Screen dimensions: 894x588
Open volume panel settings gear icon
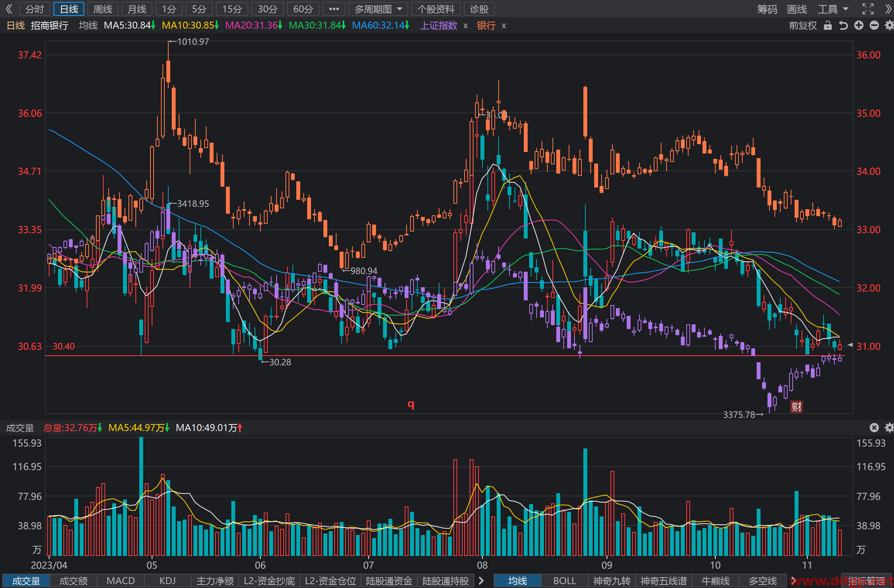click(x=889, y=427)
